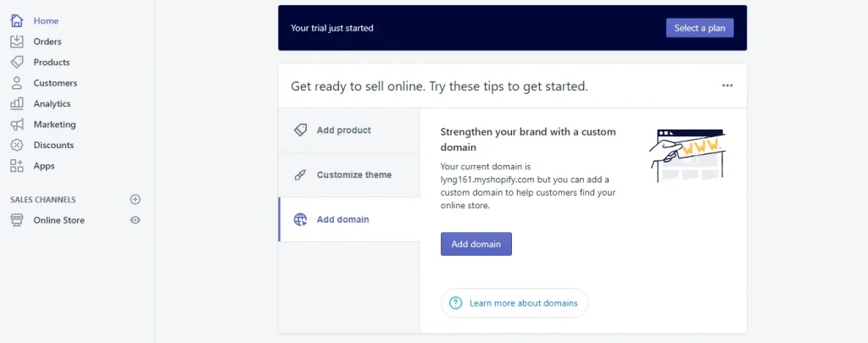868x343 pixels.
Task: Open Analytics via bar chart icon
Action: pyautogui.click(x=16, y=103)
